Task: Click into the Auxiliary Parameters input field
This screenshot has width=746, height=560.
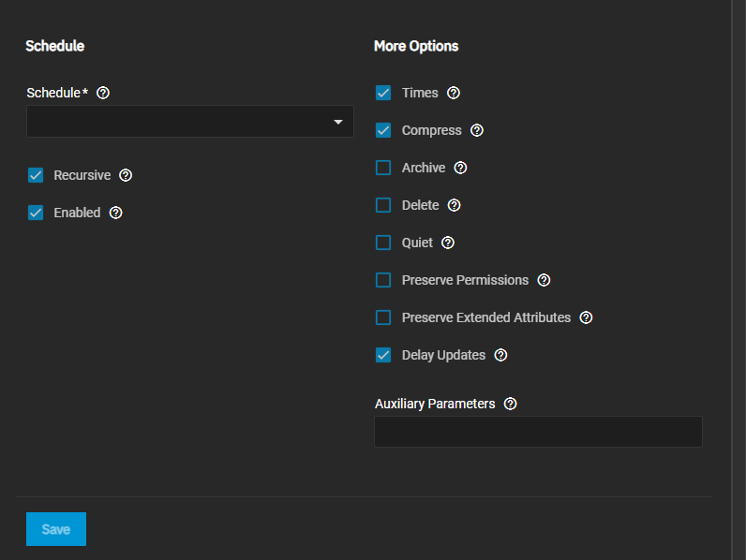Action: 538,432
